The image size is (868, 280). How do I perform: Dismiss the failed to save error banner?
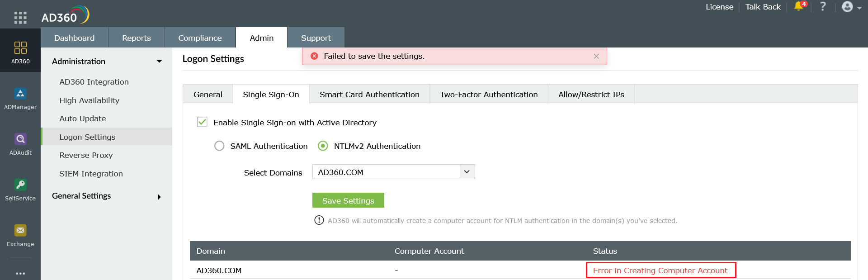pos(596,56)
